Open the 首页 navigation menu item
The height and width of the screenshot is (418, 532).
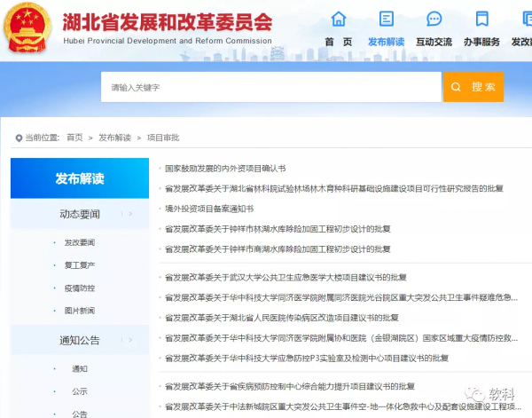(x=339, y=42)
